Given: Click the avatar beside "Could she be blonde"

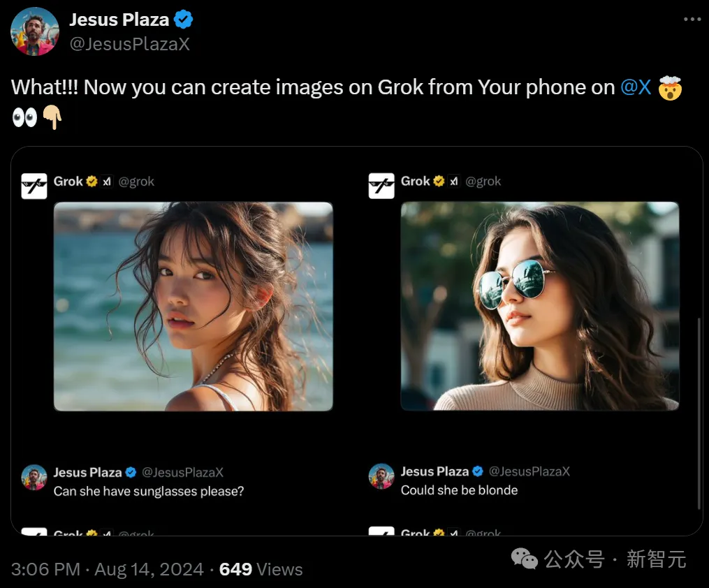Looking at the screenshot, I should tap(381, 476).
